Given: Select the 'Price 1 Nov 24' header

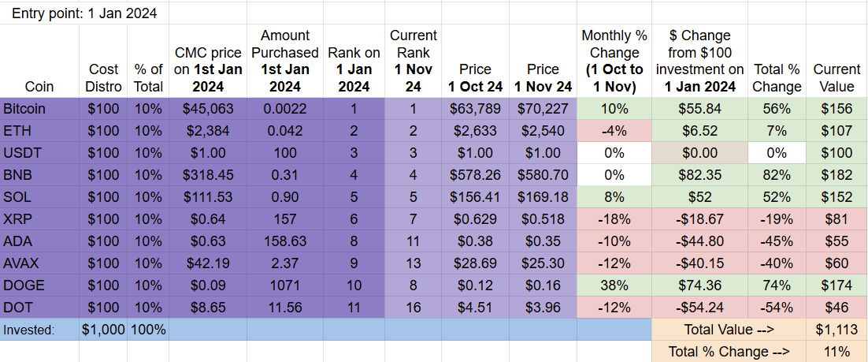Looking at the screenshot, I should [x=543, y=61].
